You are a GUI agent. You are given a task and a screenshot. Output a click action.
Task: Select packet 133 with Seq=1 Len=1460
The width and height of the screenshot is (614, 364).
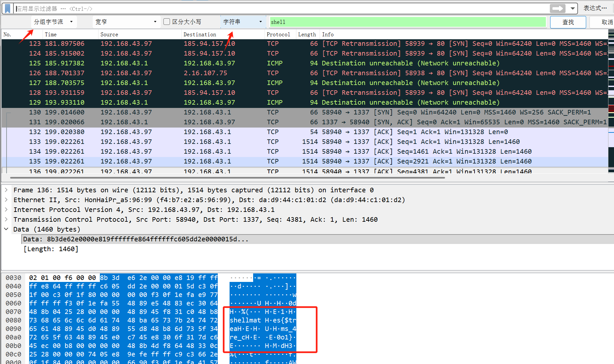coord(305,142)
